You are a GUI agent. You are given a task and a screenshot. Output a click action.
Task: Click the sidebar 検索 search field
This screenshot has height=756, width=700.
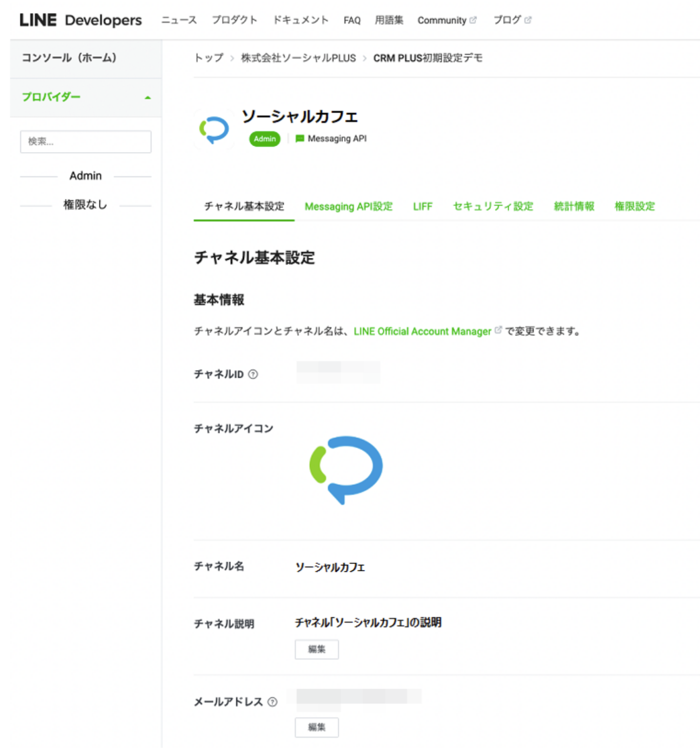86,142
